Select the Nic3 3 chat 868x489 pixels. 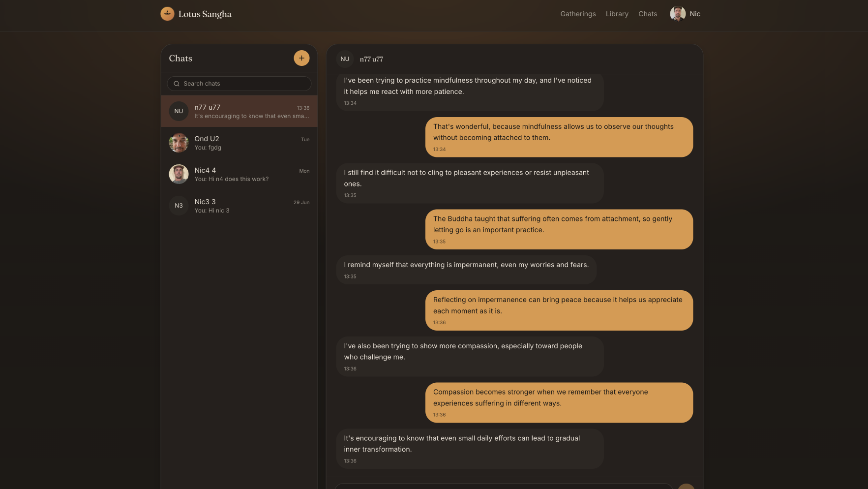point(239,206)
